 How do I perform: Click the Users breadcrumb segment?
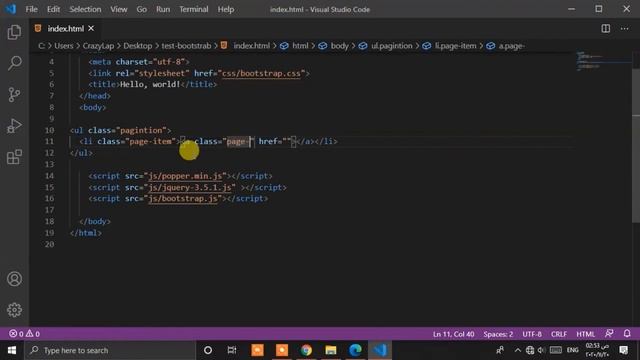click(x=64, y=46)
